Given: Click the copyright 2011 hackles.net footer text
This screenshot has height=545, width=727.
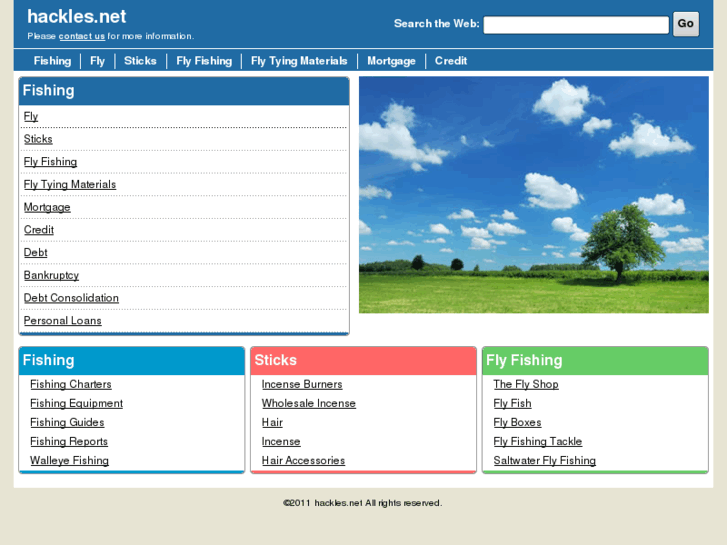Looking at the screenshot, I should point(363,503).
